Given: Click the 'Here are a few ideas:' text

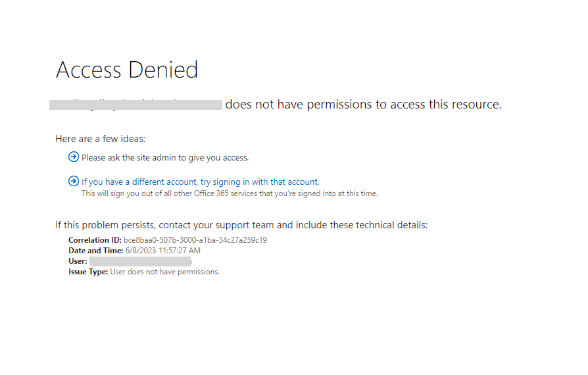Looking at the screenshot, I should coord(100,139).
